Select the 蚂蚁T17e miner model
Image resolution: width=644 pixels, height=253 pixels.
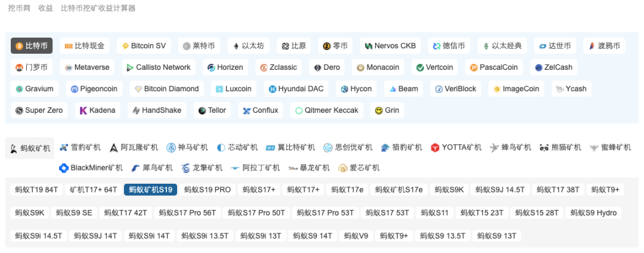347,189
